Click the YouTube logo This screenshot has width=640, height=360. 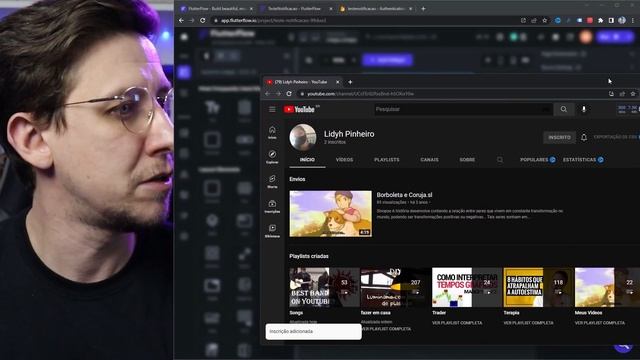pos(299,109)
